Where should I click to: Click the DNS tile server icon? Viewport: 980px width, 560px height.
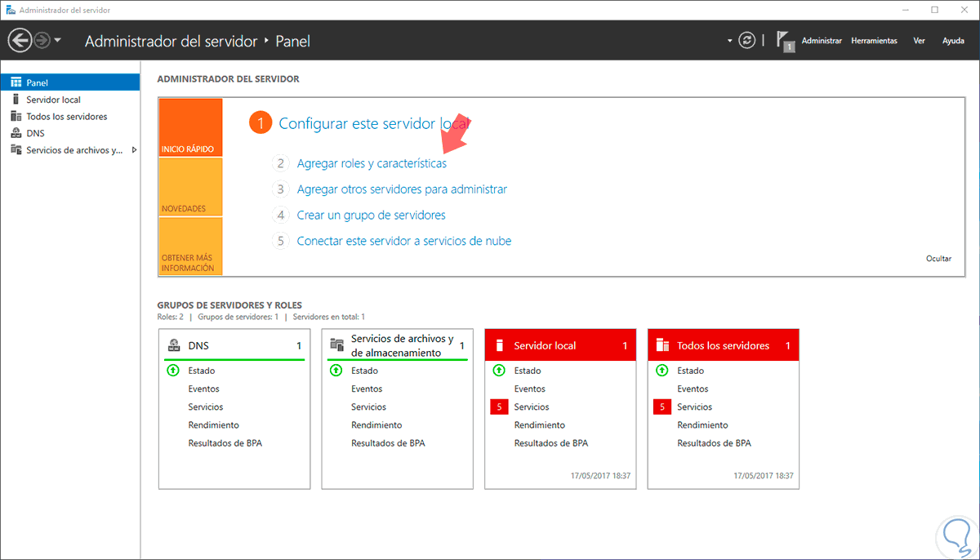pyautogui.click(x=173, y=345)
